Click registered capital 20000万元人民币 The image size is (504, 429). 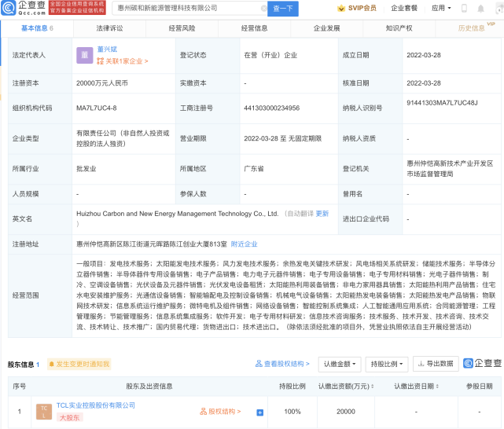[x=102, y=83]
